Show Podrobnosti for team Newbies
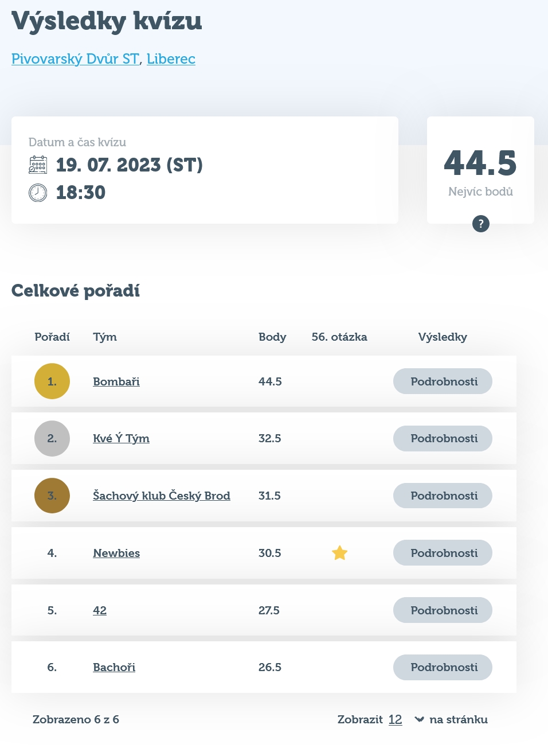Screen dimensions: 548x756 (x=443, y=553)
